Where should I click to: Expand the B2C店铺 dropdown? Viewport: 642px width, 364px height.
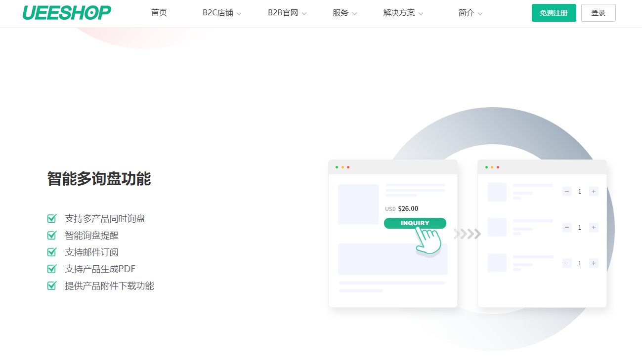click(x=221, y=13)
